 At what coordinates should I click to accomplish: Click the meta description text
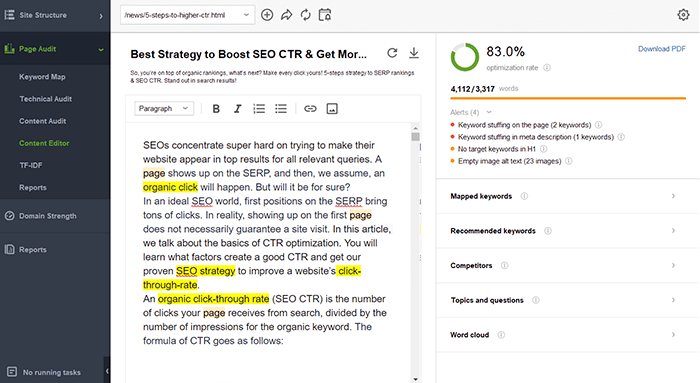(x=272, y=77)
